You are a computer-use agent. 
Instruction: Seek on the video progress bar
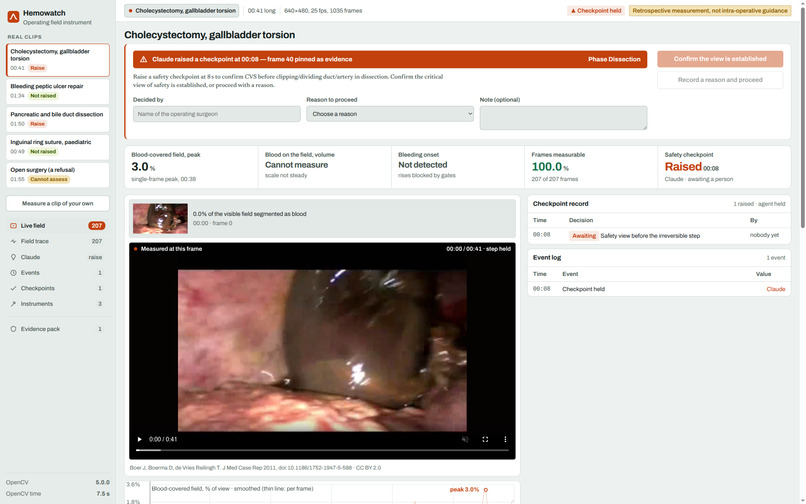[x=322, y=450]
